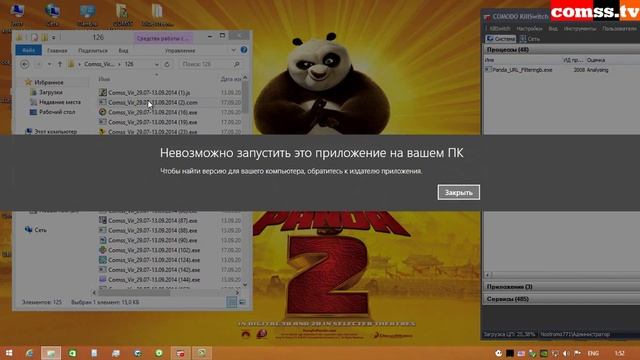Click the details view icon in Explorer status bar

tap(231, 302)
